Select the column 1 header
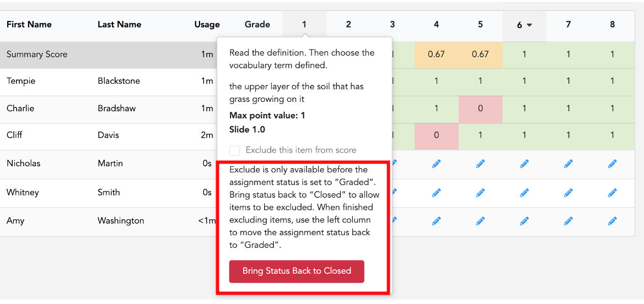Screen dimensions: 644x304 304,25
